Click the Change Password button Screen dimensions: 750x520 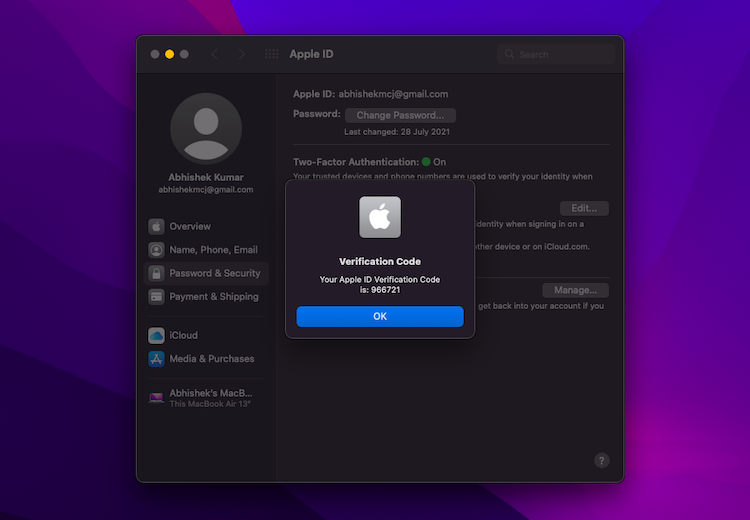[400, 115]
